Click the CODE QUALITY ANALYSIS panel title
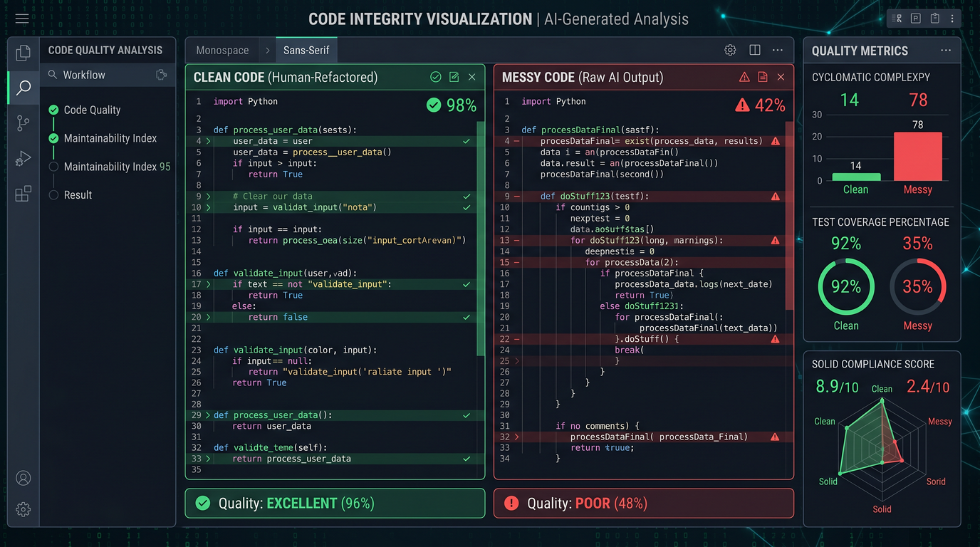 [105, 51]
